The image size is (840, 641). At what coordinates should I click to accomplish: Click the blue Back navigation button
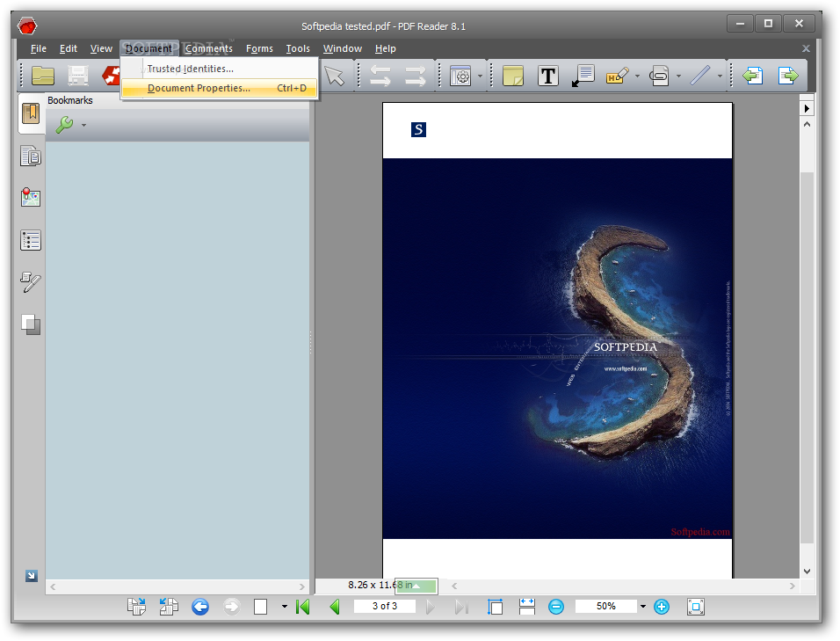pyautogui.click(x=200, y=607)
